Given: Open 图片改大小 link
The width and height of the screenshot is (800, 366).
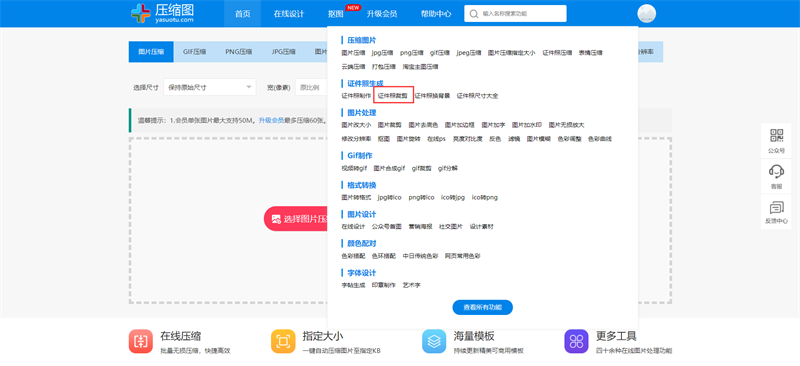Looking at the screenshot, I should coord(356,125).
